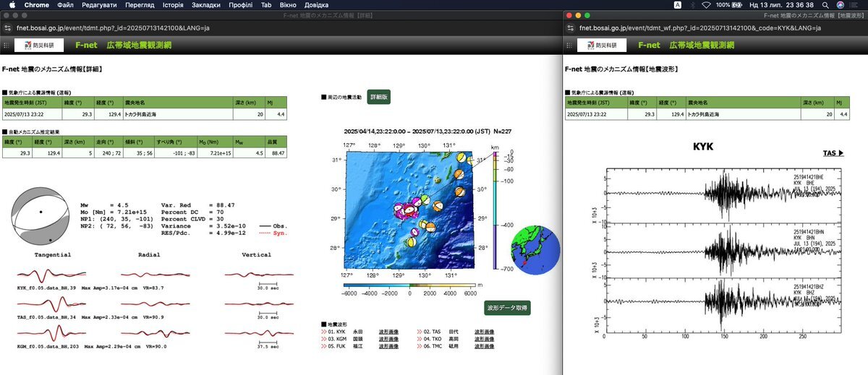
Task: Open 波形画像 link for 02. TAS
Action: [x=485, y=331]
